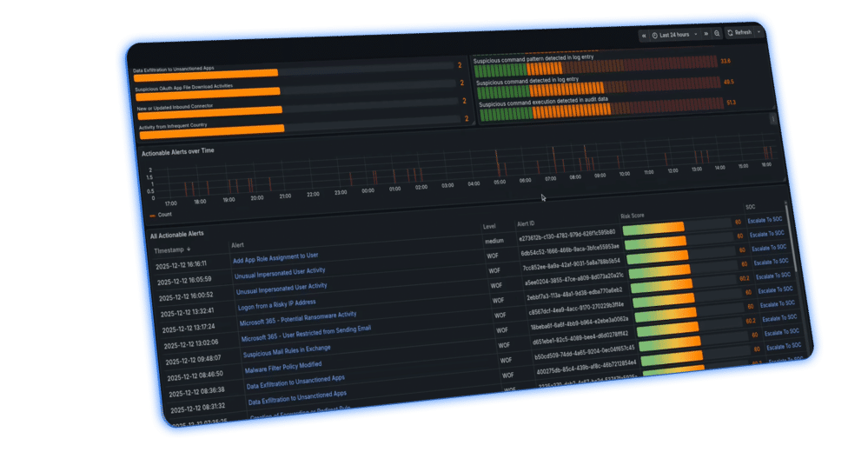Click the Refresh dashboard button

tap(739, 32)
